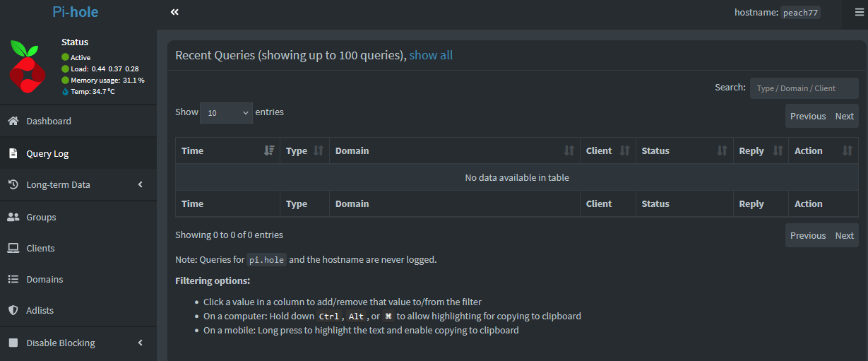Sort by Status column arrows
868x361 pixels.
722,150
